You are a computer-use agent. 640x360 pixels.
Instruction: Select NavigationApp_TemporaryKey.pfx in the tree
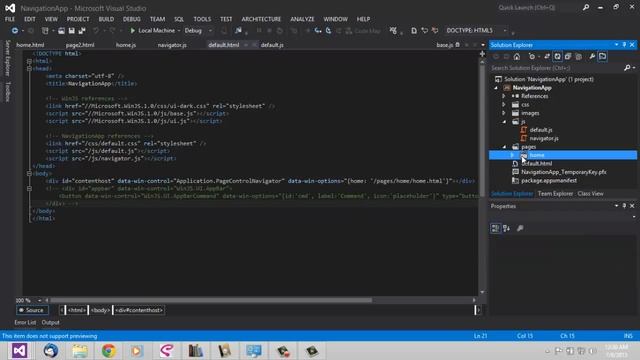click(563, 172)
